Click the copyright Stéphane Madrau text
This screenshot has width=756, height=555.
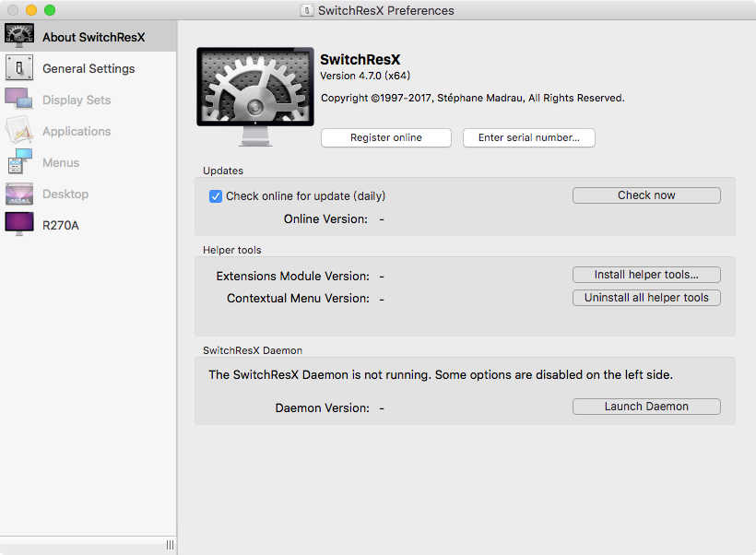[472, 99]
